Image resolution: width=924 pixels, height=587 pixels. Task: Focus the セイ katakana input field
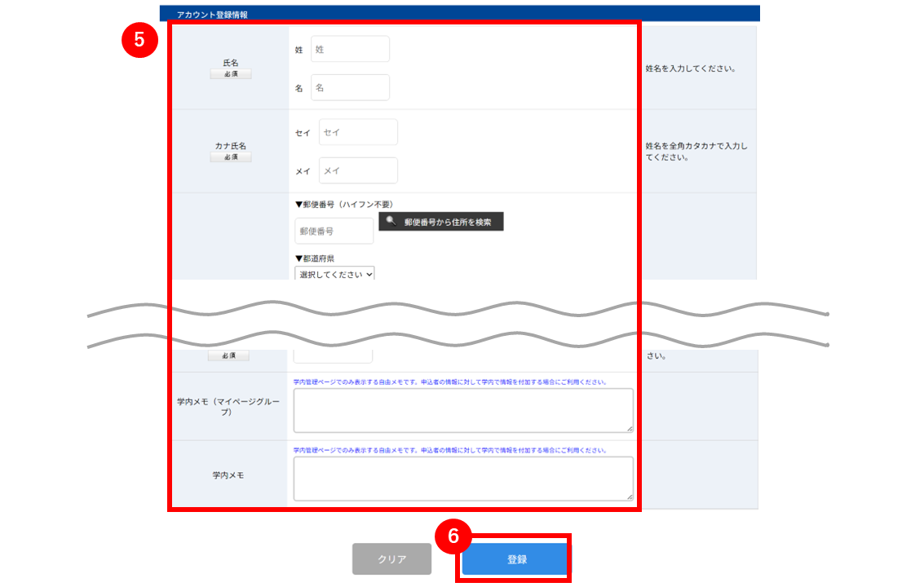tap(358, 132)
